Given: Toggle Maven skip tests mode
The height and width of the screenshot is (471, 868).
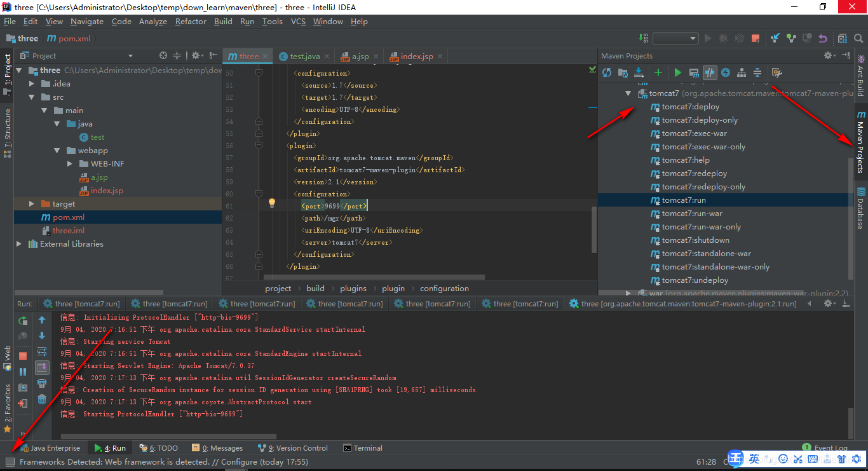Looking at the screenshot, I should [x=726, y=72].
